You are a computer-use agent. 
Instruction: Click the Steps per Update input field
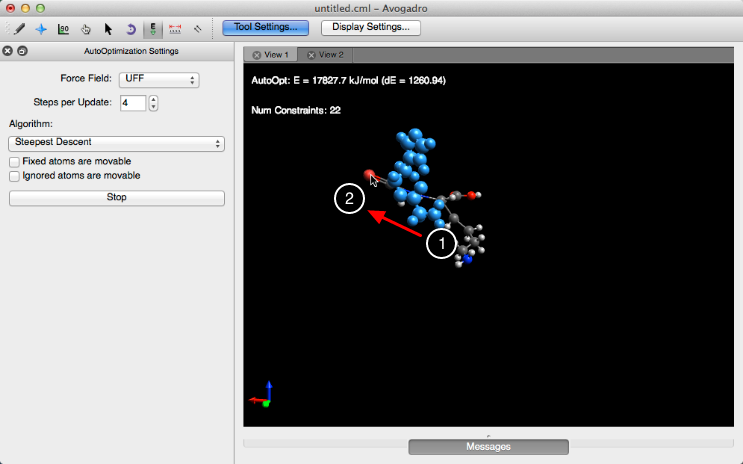(132, 103)
